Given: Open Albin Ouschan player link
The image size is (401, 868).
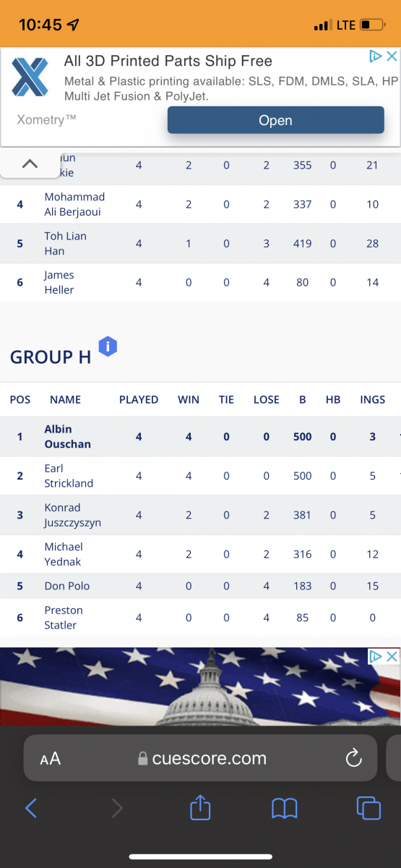Looking at the screenshot, I should click(67, 437).
